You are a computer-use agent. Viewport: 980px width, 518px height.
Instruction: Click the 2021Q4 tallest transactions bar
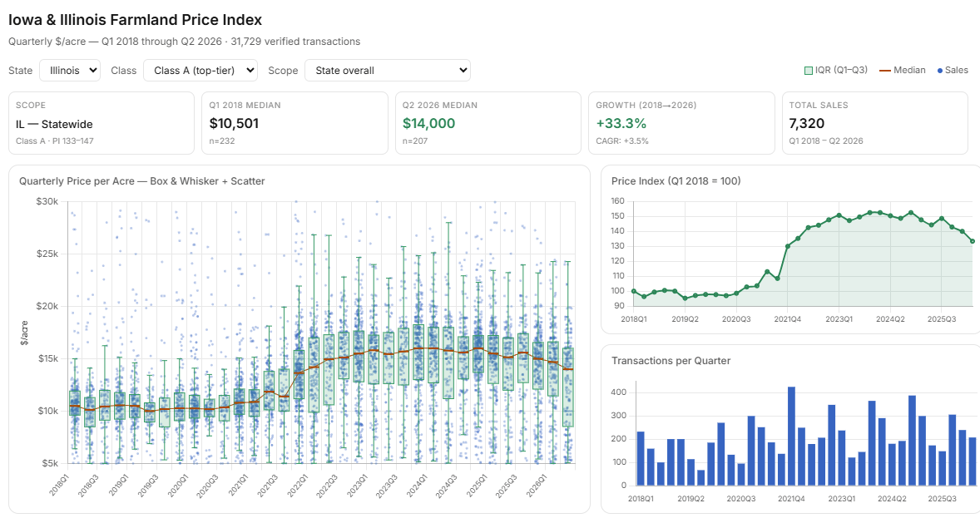(x=791, y=437)
